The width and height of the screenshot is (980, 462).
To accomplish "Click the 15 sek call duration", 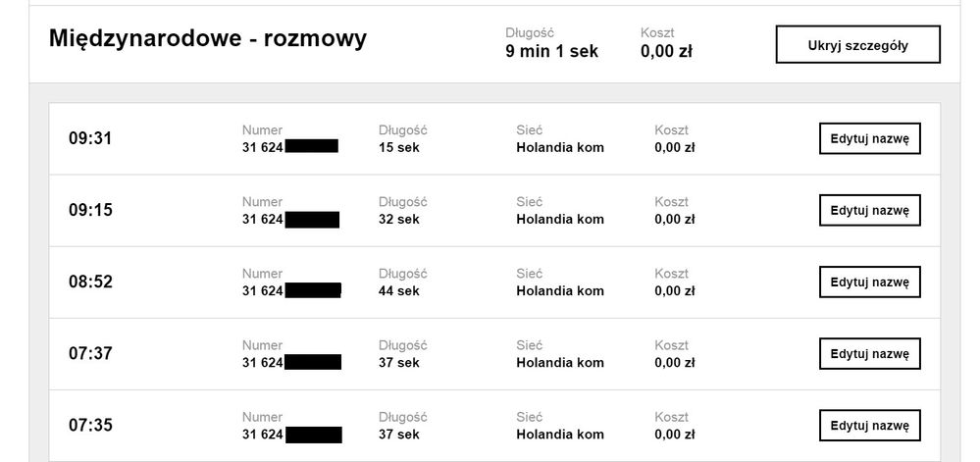I will (x=398, y=148).
